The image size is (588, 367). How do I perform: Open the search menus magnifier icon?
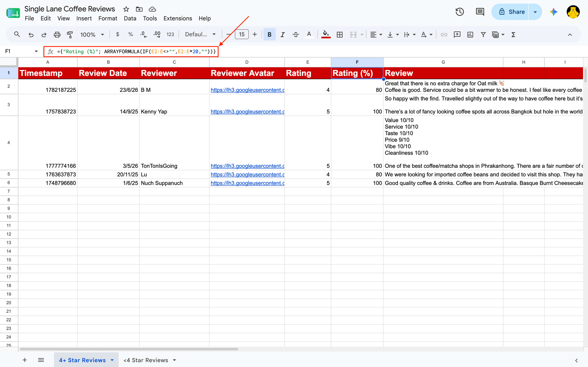coord(17,35)
